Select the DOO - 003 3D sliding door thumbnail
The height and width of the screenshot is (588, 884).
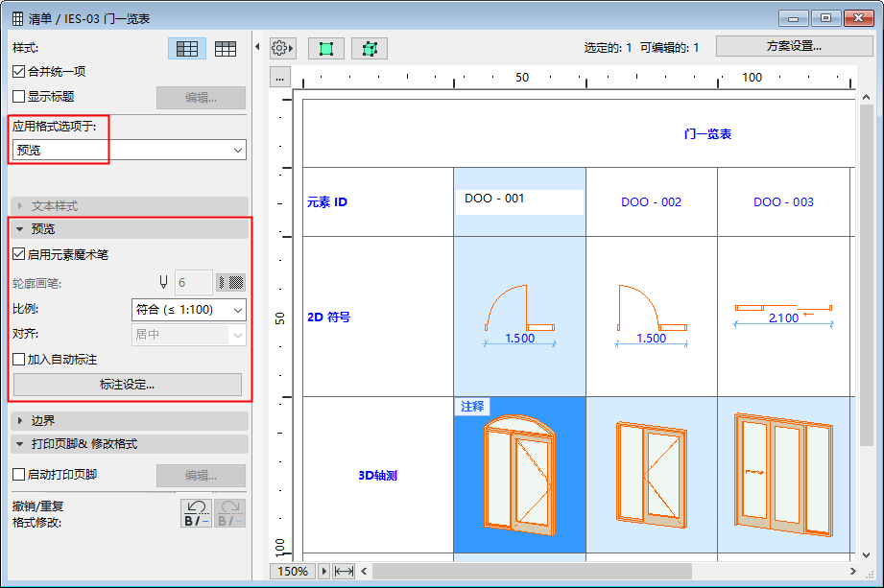pyautogui.click(x=783, y=476)
